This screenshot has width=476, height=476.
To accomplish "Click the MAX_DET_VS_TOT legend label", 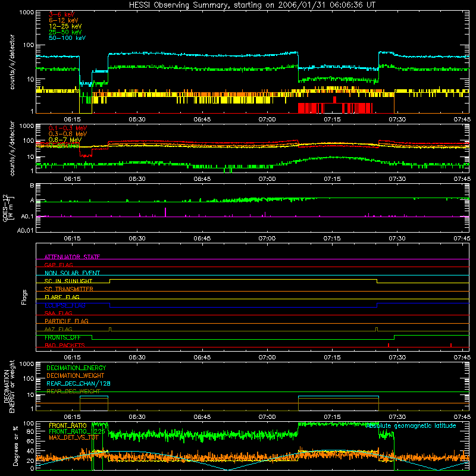I will 74,437.
